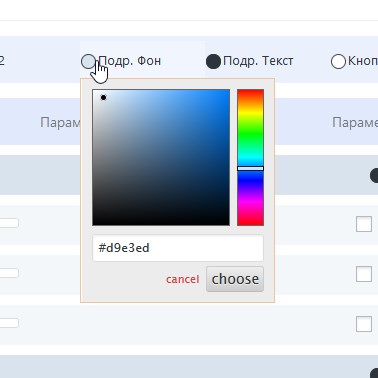Screen dimensions: 378x378
Task: Select the saturated blue corner of the color square
Action: click(227, 92)
